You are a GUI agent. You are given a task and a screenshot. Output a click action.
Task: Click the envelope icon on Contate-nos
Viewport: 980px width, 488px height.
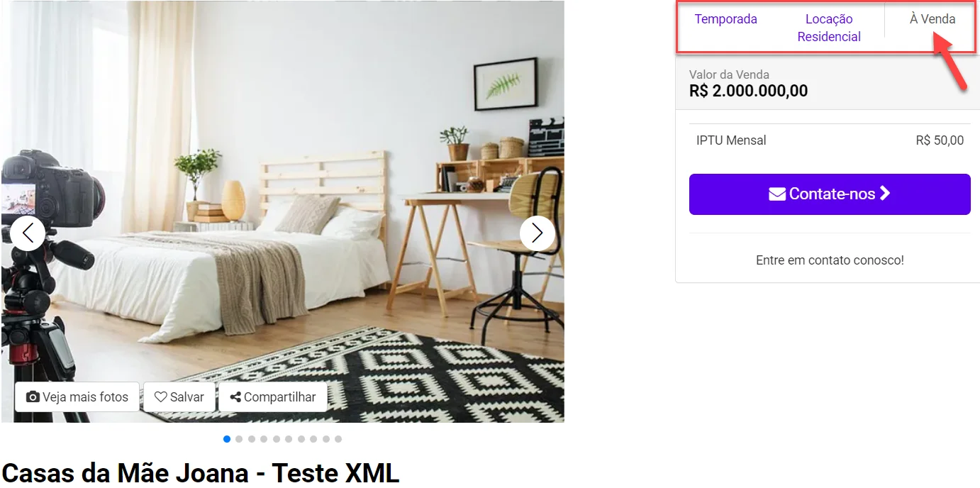click(x=777, y=194)
